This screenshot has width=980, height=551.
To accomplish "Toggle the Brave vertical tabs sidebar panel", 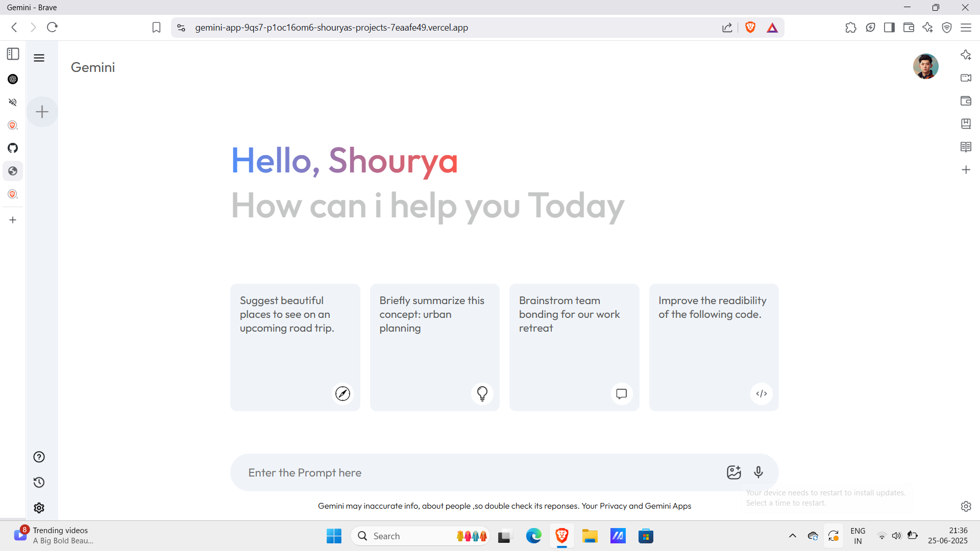I will click(13, 54).
